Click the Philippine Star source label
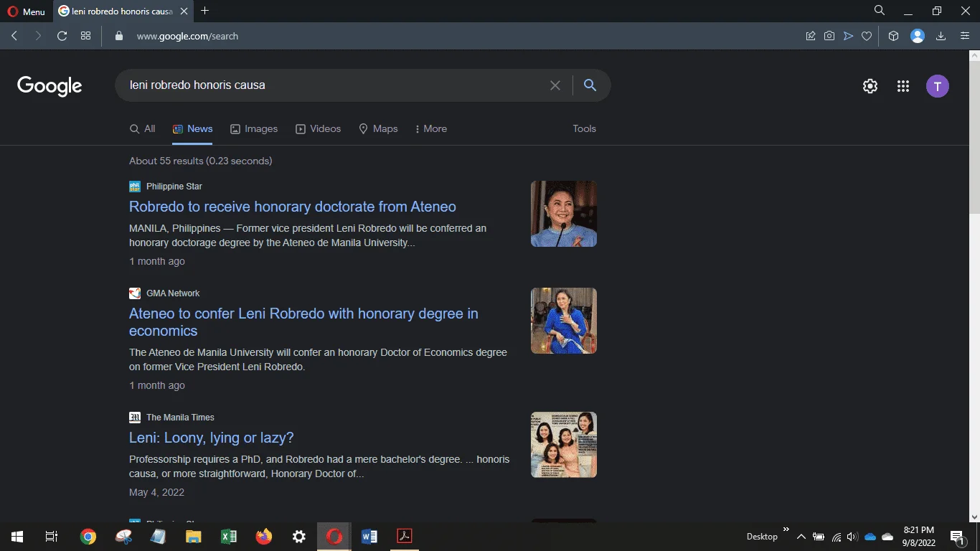The image size is (980, 551). tap(174, 187)
